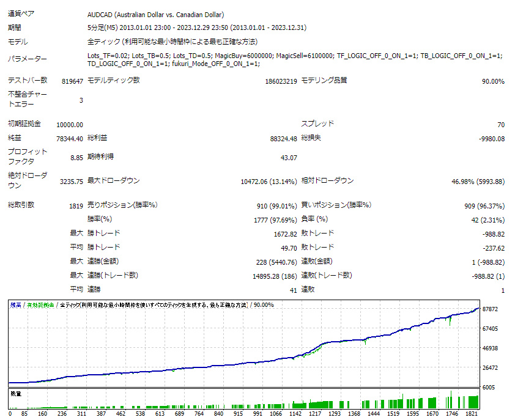Click the maximal drawdown 10472.06 (13.14%)
515x420 pixels.
[x=269, y=182]
